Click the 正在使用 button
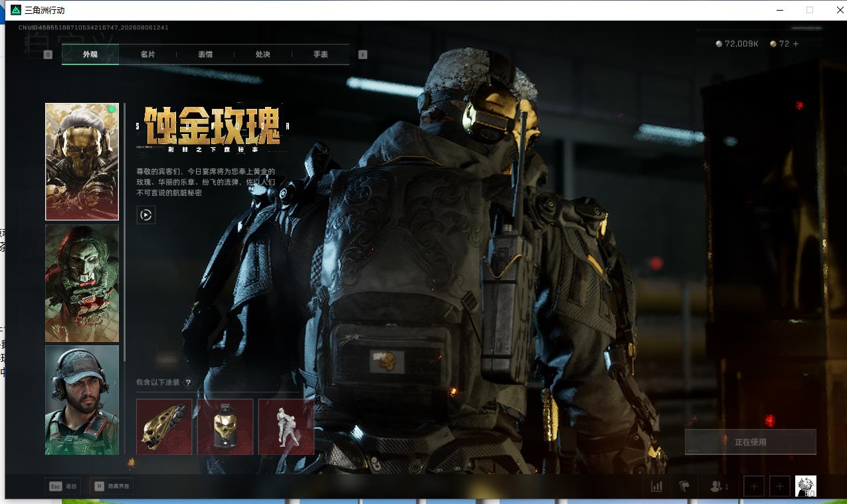The height and width of the screenshot is (504, 847). pos(751,442)
